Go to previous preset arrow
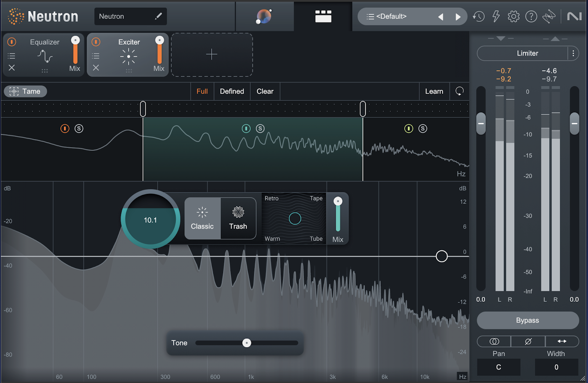588x383 pixels. pyautogui.click(x=441, y=17)
